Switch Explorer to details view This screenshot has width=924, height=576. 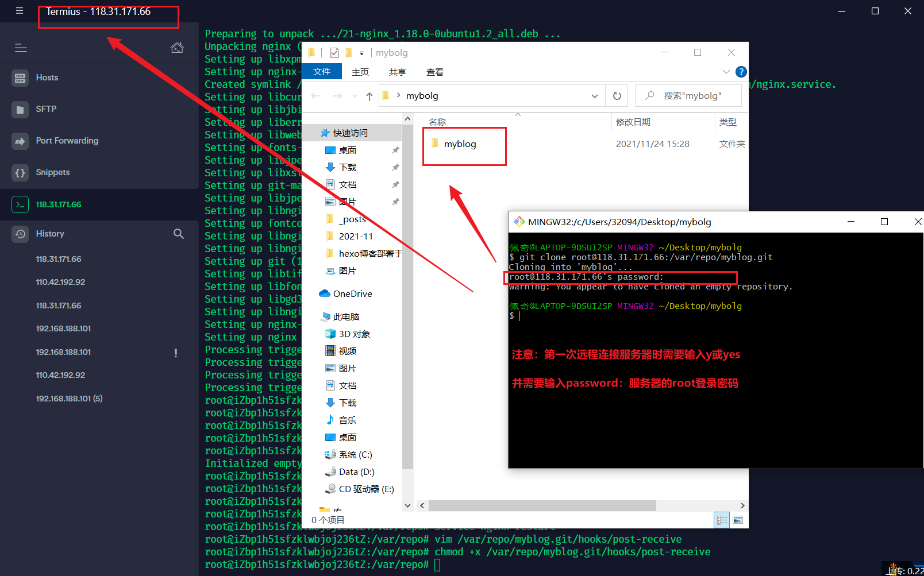(722, 520)
